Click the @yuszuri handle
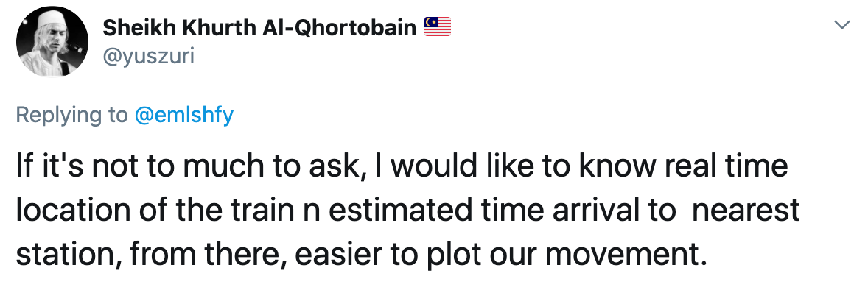The height and width of the screenshot is (290, 868). click(x=148, y=55)
